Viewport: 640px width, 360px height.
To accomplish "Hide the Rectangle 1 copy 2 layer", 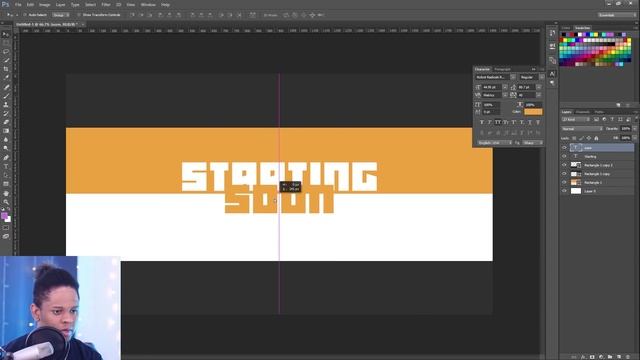I will point(564,165).
